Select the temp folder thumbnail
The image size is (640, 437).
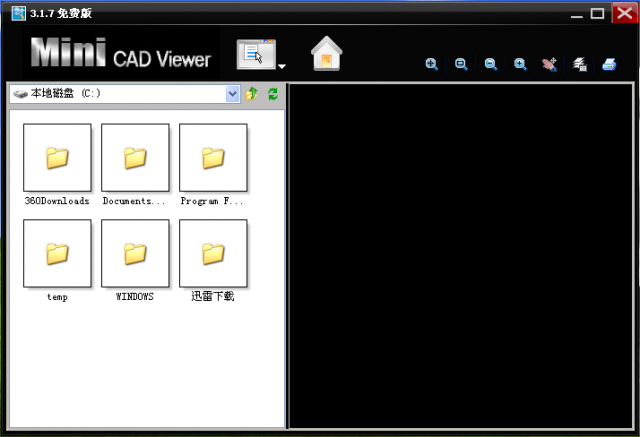tap(57, 253)
